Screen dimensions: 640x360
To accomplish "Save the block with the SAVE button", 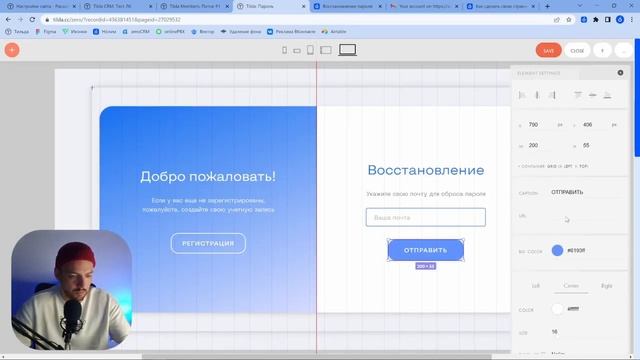I will click(549, 50).
